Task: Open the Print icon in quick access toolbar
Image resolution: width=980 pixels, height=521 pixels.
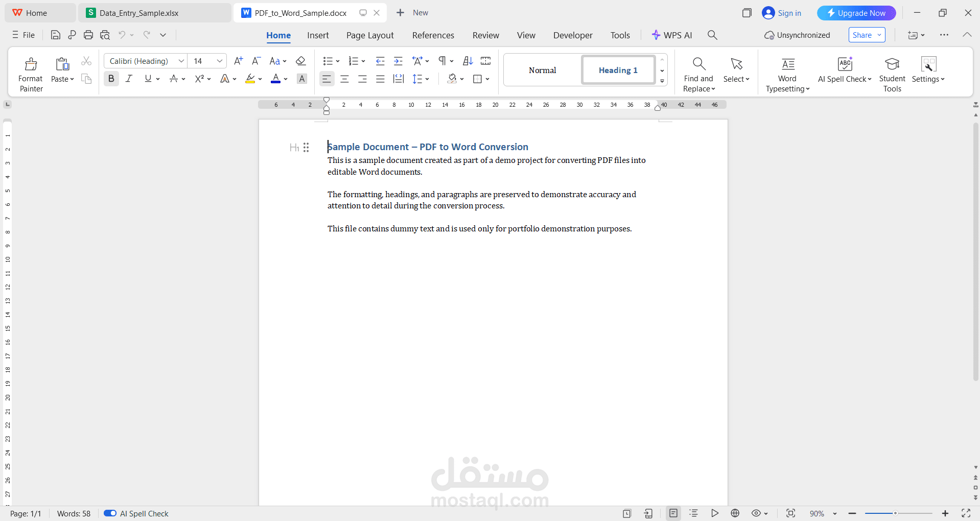Action: [88, 35]
